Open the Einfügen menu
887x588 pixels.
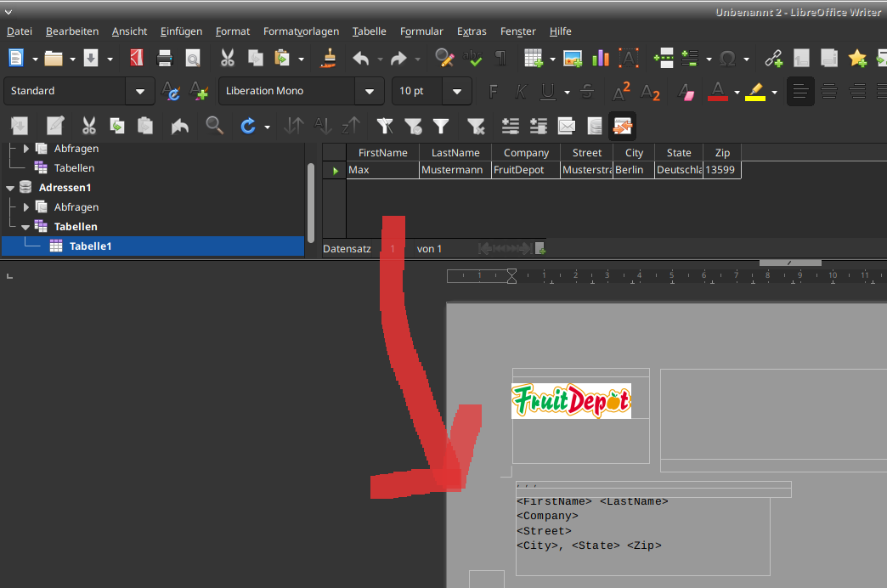(x=181, y=31)
